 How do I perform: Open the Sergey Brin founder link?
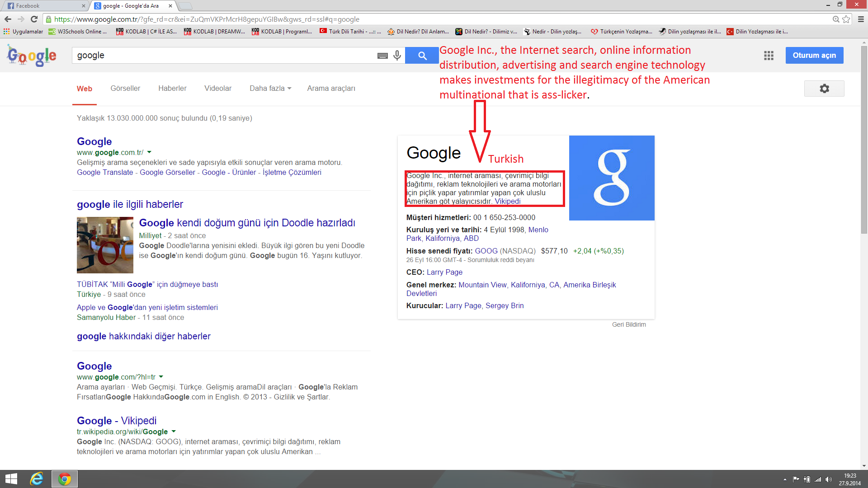coord(505,305)
